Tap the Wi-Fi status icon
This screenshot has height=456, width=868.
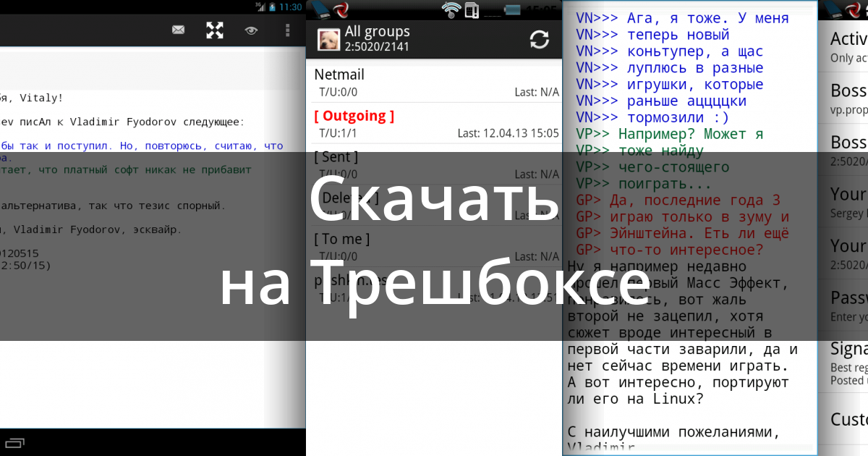click(x=452, y=10)
